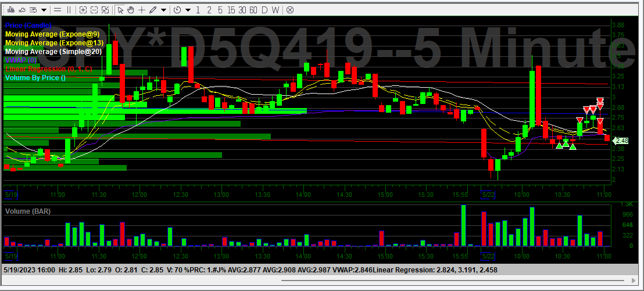Switch to 1 minute interval

coord(198,10)
